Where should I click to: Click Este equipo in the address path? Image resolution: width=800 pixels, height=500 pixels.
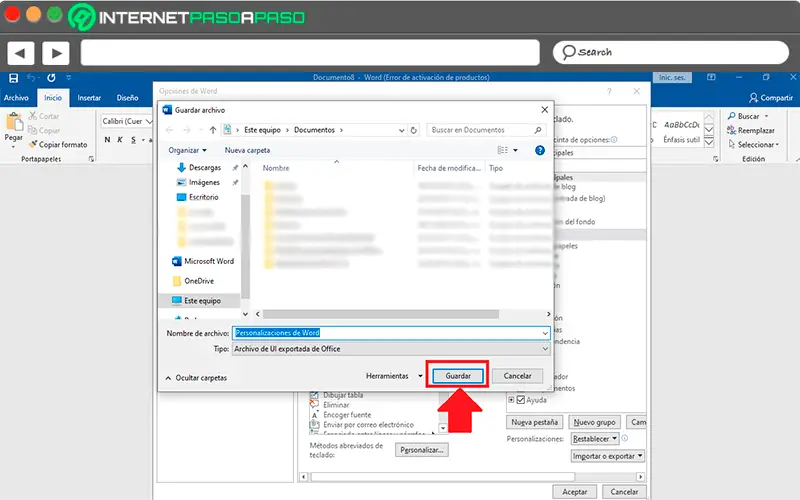[x=262, y=130]
